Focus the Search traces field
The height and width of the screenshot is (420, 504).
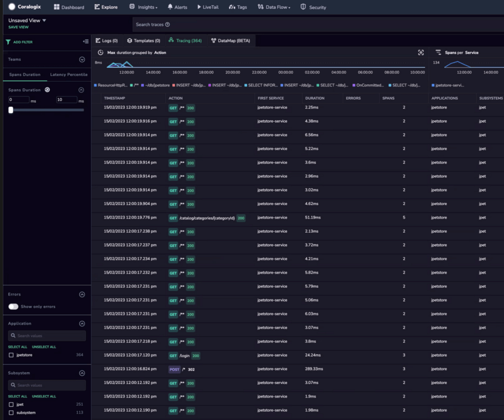tap(318, 25)
